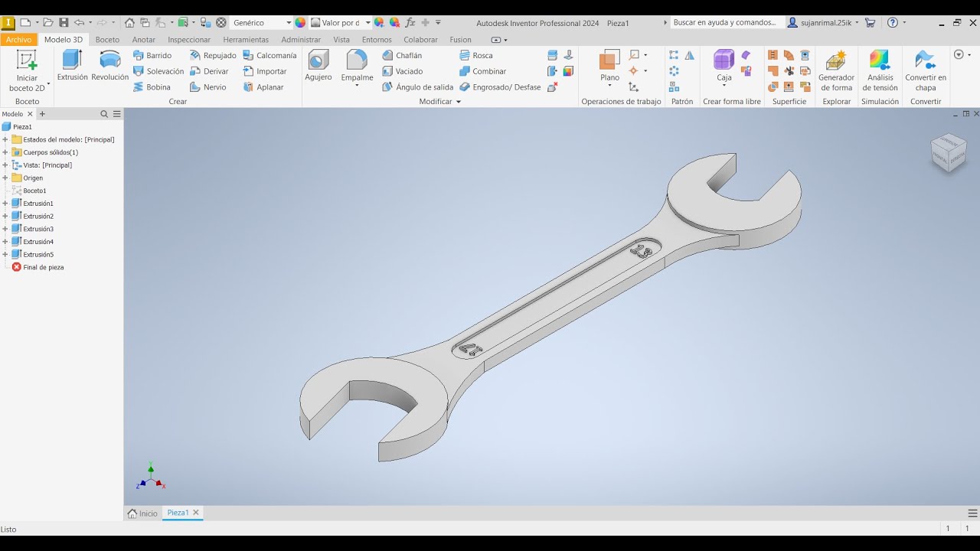Select the Chaflán chamfer tool

(x=402, y=55)
